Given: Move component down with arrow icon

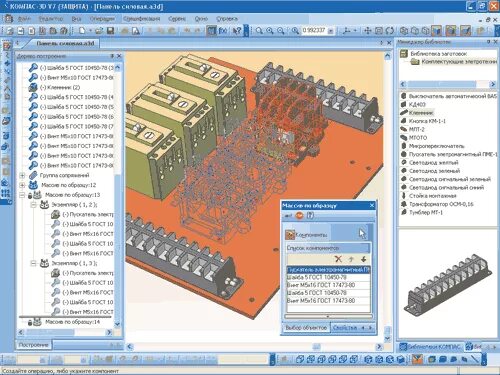Looking at the screenshot, I should (364, 259).
